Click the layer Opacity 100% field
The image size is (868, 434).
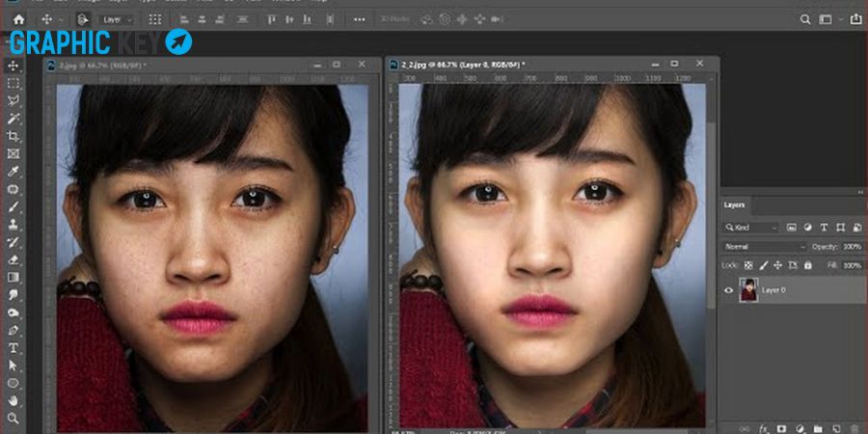point(852,246)
